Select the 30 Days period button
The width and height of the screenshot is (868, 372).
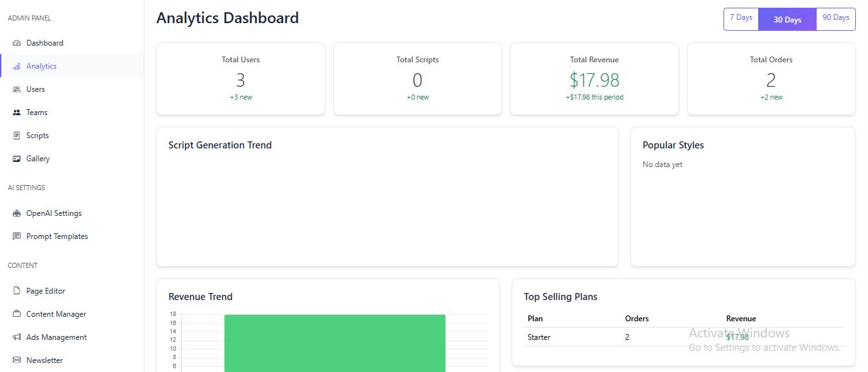(787, 19)
